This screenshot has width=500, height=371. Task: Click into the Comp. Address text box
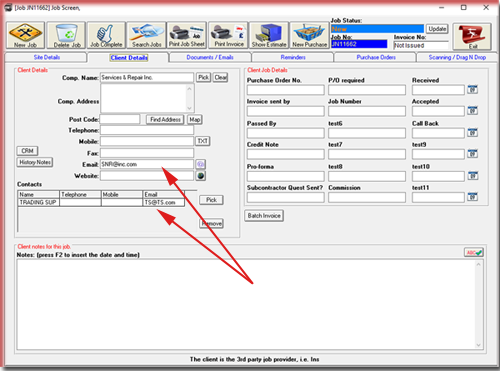tap(144, 98)
